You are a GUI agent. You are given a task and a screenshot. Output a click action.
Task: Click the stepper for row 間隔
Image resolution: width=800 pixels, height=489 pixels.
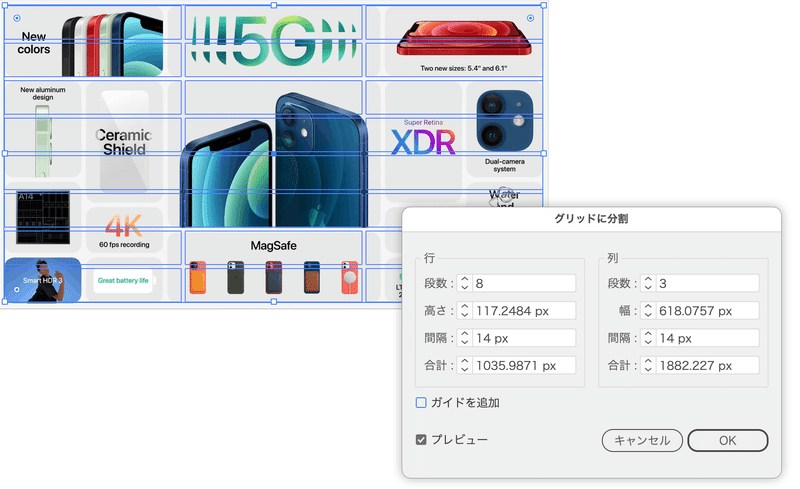(464, 338)
